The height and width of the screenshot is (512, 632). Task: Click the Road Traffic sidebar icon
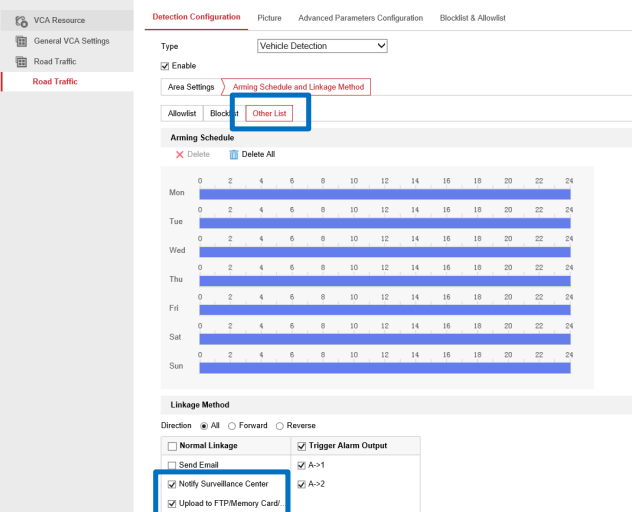21,62
